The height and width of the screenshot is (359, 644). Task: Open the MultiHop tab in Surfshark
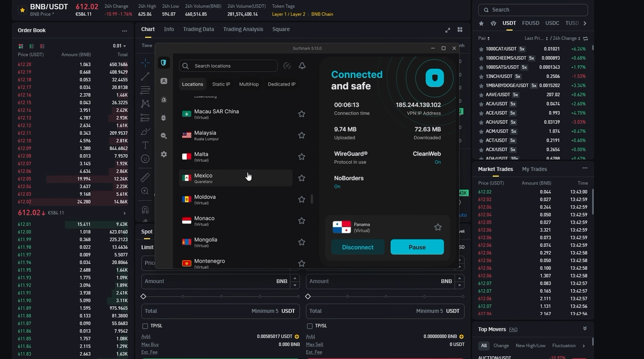coord(249,84)
